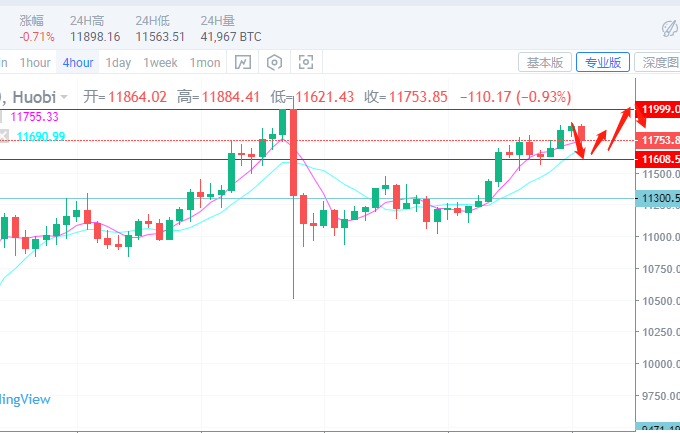
Task: Click the 11999 price label tag
Action: pyautogui.click(x=660, y=108)
